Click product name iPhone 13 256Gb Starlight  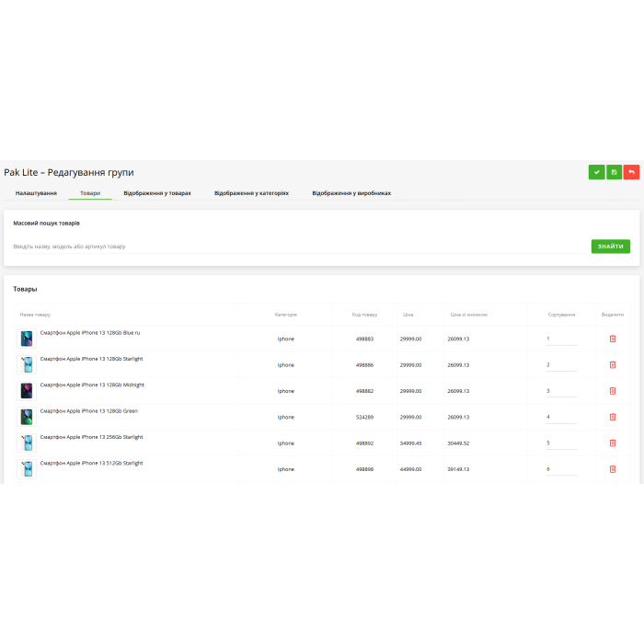92,437
